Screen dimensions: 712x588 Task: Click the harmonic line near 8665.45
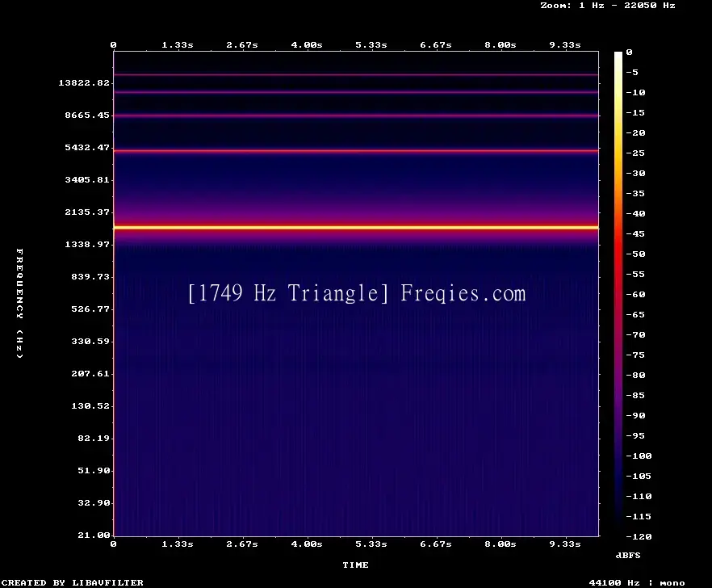click(356, 115)
